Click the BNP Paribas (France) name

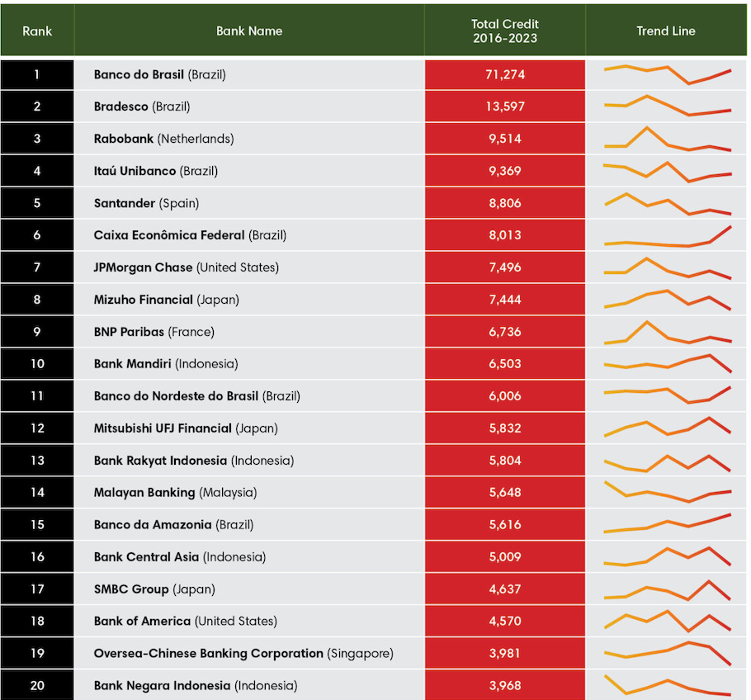pyautogui.click(x=154, y=332)
